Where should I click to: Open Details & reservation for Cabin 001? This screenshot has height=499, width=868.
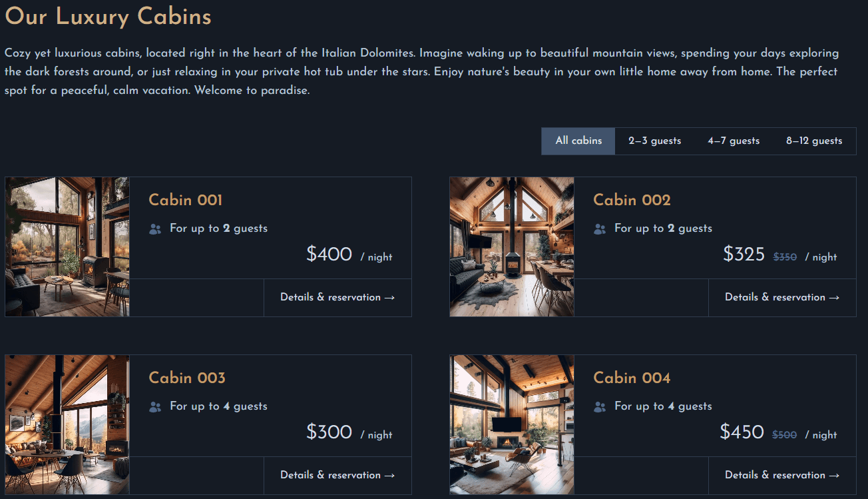(x=337, y=298)
